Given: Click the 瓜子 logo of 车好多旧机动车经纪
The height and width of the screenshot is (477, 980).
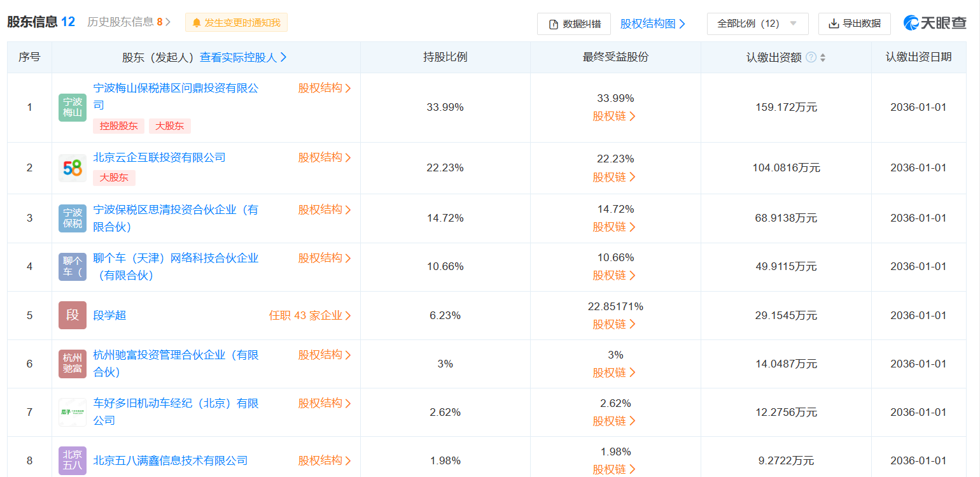Looking at the screenshot, I should pyautogui.click(x=73, y=412).
